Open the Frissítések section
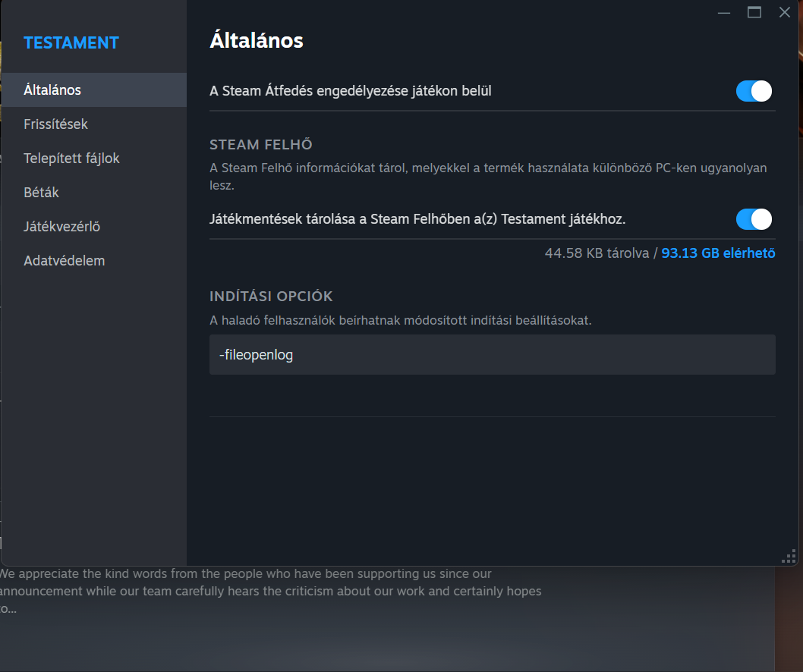803x672 pixels. click(x=55, y=124)
